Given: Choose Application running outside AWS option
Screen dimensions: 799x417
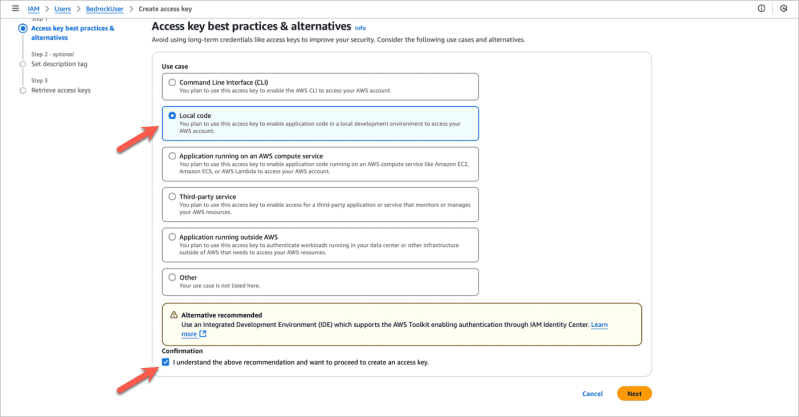Looking at the screenshot, I should (x=172, y=237).
